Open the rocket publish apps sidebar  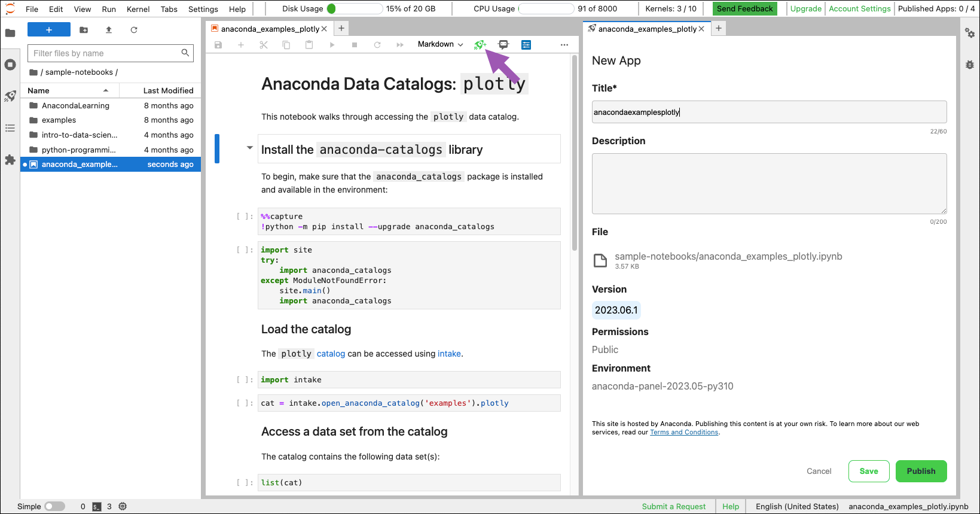click(x=10, y=96)
